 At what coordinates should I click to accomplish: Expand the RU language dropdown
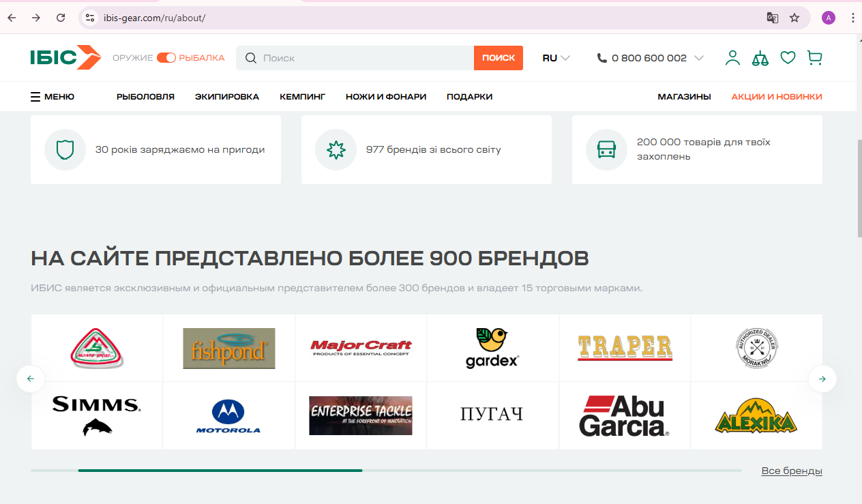point(556,58)
